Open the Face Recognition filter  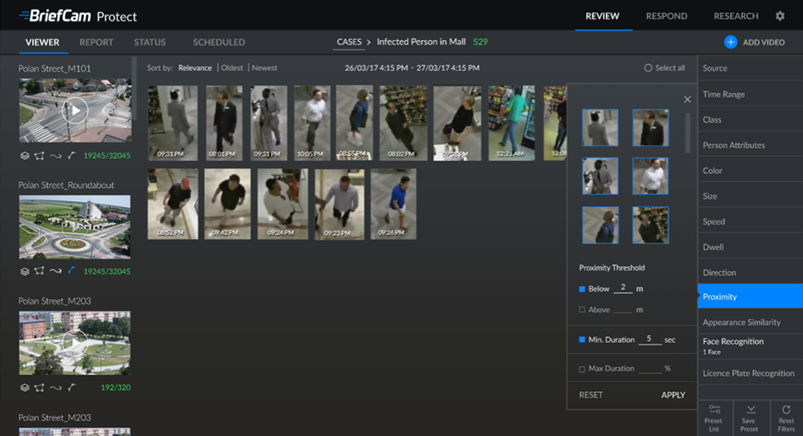click(750, 346)
